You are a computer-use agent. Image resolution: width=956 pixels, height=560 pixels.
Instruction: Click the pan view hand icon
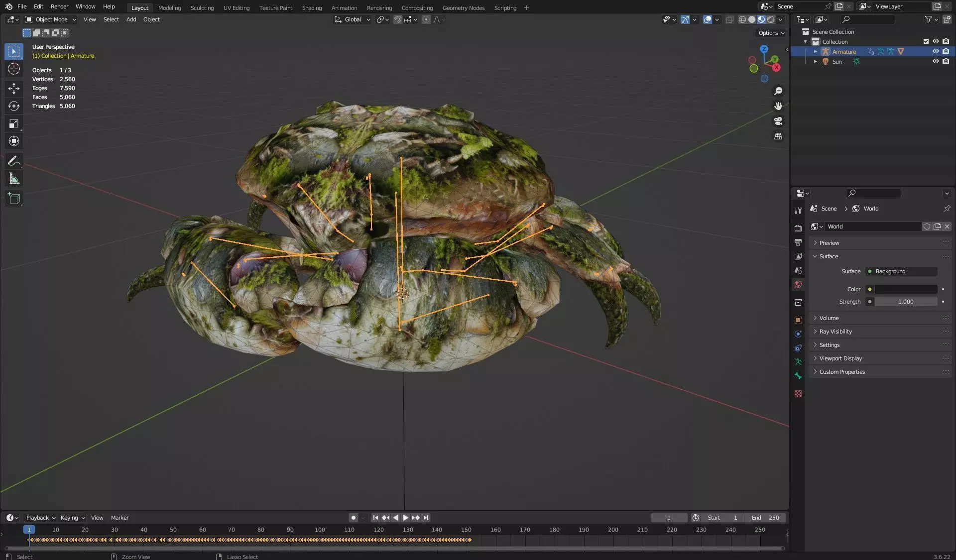(778, 106)
